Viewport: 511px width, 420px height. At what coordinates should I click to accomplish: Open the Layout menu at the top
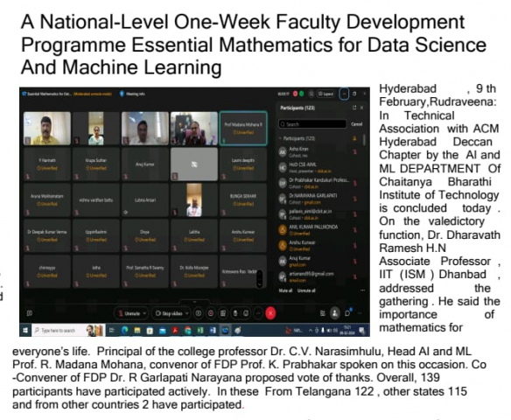[x=325, y=94]
